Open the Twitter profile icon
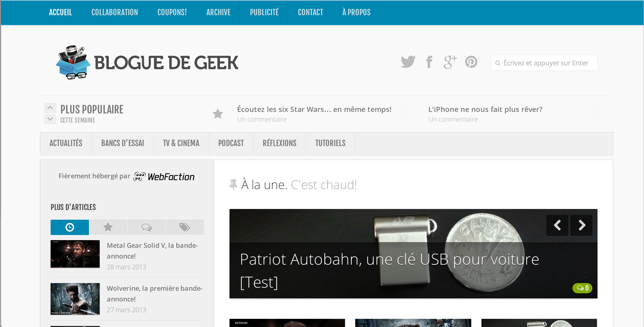 click(x=408, y=62)
